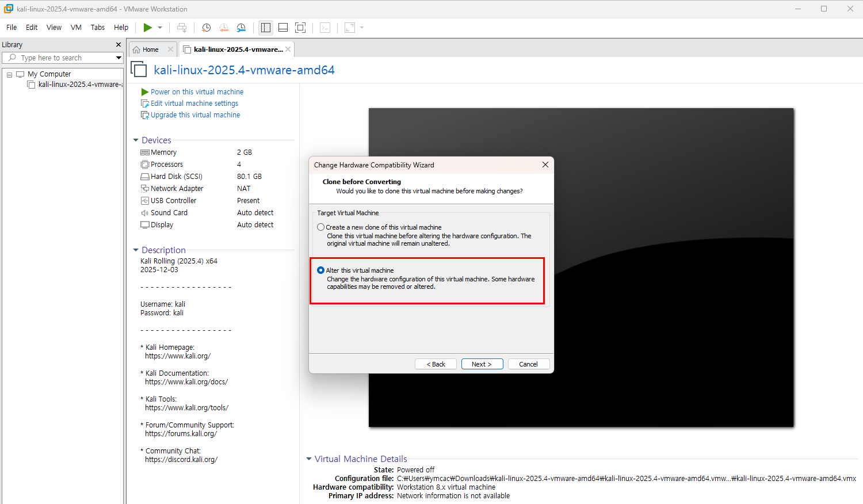The height and width of the screenshot is (504, 863).
Task: Close the kali-linux-2025.4-vmware tab
Action: click(288, 49)
